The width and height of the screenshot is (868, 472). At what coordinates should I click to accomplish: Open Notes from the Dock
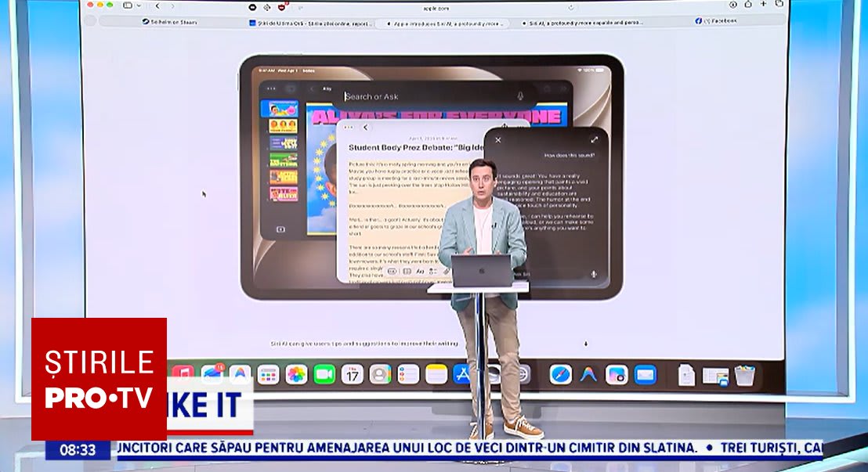point(436,375)
